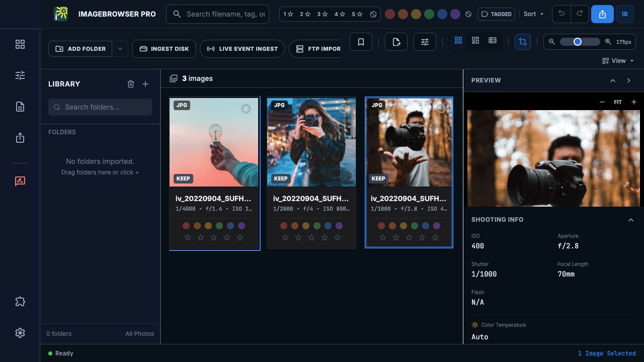Open the red annotation sidebar icon

click(x=20, y=181)
